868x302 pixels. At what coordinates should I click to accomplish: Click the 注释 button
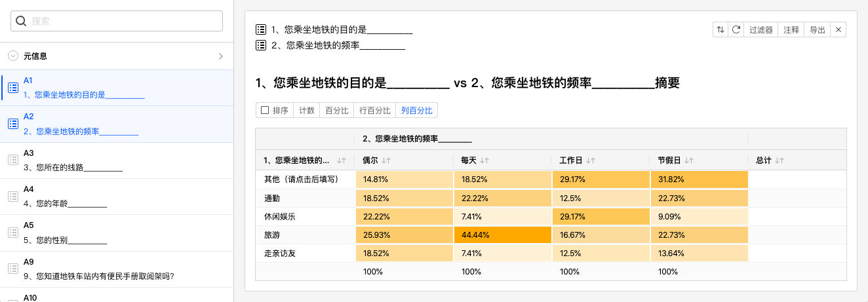pyautogui.click(x=791, y=29)
